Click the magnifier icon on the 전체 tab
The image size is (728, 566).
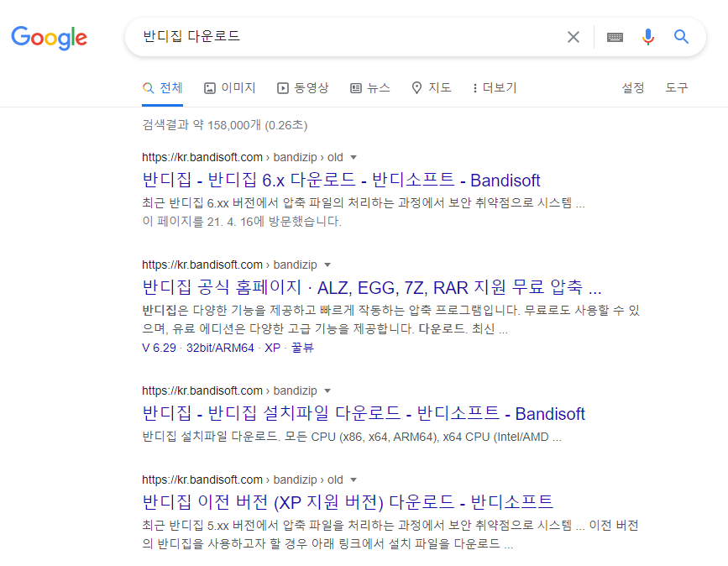[148, 88]
